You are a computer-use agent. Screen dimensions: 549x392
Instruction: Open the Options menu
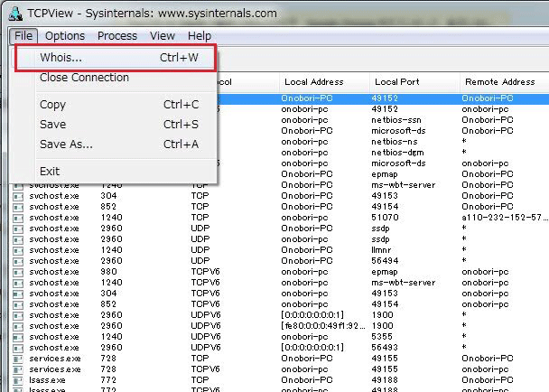coord(65,36)
